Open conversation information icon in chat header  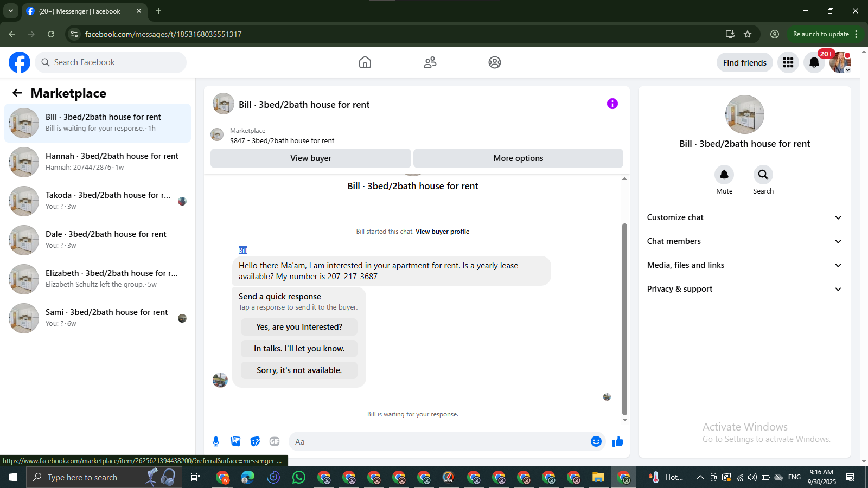tap(612, 104)
